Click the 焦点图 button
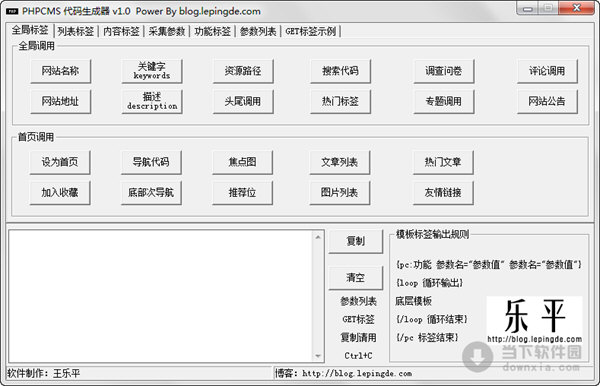Image resolution: width=600 pixels, height=386 pixels. coord(242,162)
